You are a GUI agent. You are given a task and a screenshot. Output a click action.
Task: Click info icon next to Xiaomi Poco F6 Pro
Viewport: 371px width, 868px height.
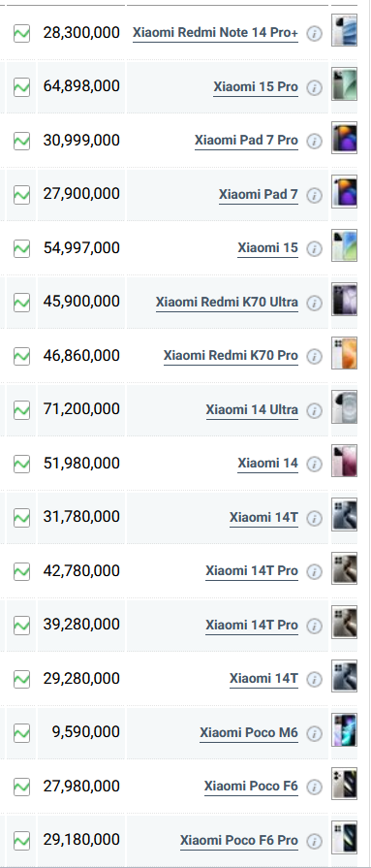pyautogui.click(x=314, y=841)
